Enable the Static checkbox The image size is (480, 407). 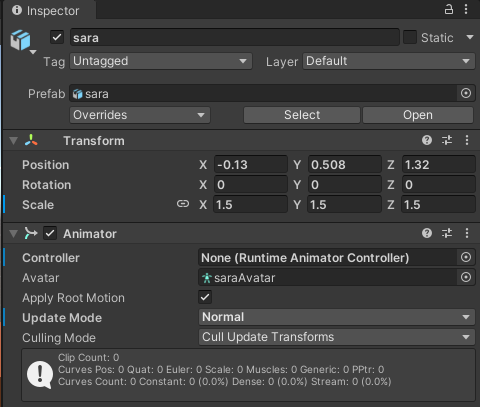410,37
